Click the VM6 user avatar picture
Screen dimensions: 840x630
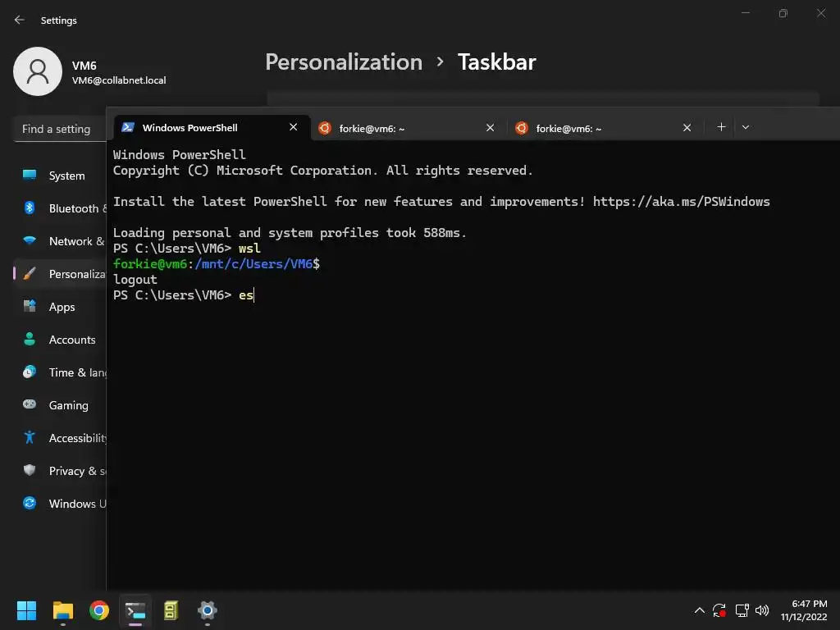click(38, 71)
